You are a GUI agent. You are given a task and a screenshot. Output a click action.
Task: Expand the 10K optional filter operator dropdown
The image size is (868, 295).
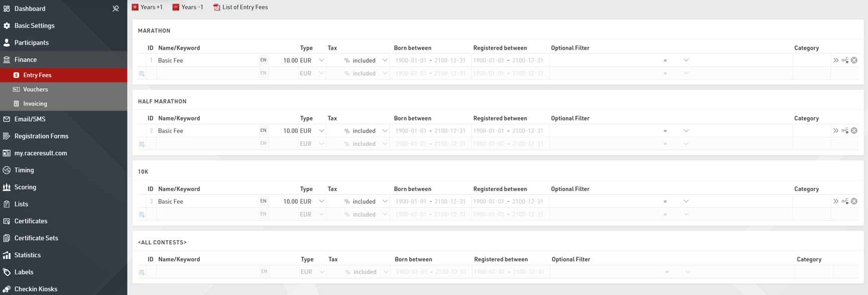(686, 202)
